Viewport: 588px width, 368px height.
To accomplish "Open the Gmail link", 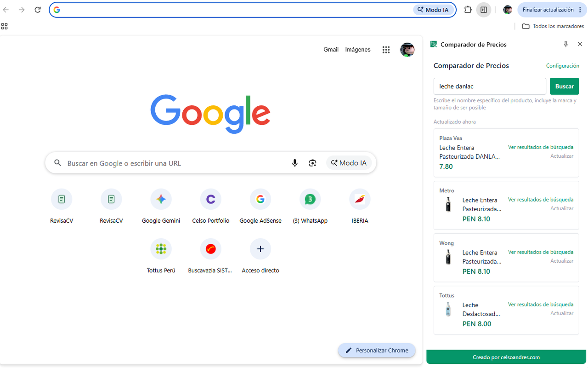I will (x=331, y=50).
